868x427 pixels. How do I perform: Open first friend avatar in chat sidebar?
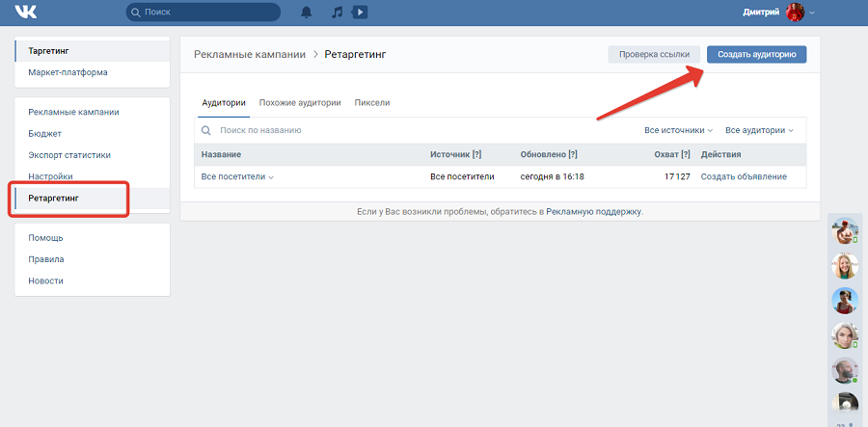pos(845,230)
